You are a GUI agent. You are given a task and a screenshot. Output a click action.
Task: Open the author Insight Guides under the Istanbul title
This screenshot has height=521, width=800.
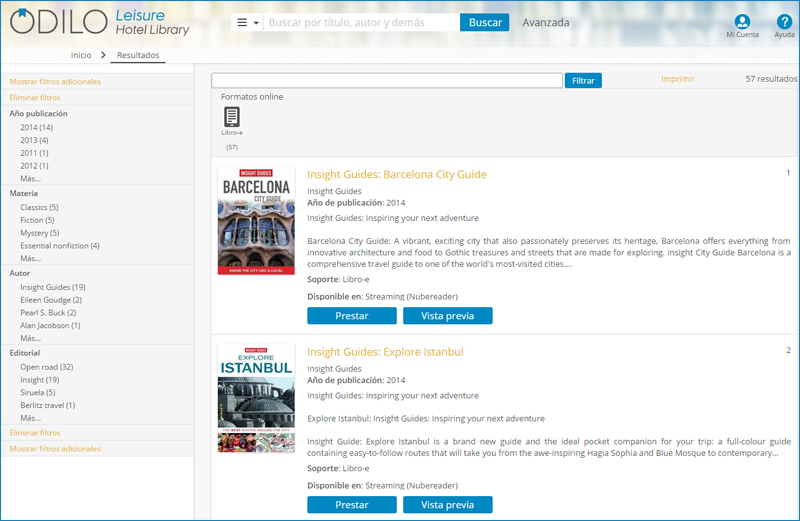tap(334, 368)
